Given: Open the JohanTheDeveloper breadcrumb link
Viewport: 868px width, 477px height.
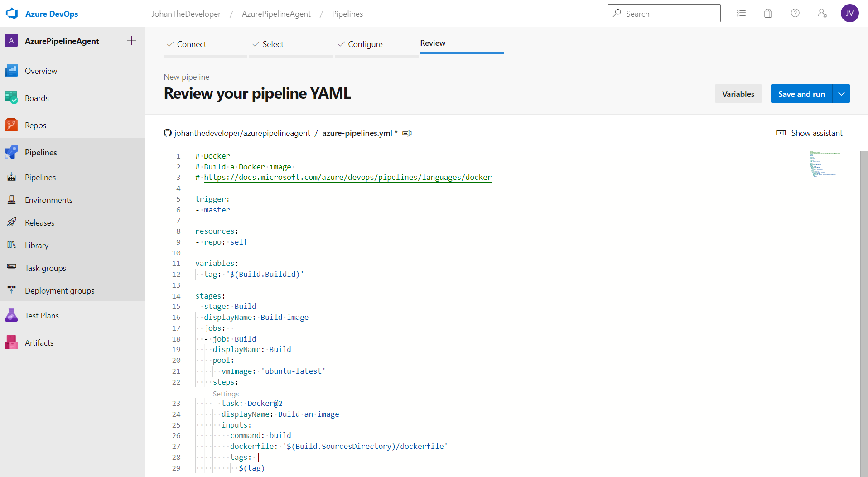Looking at the screenshot, I should [186, 14].
